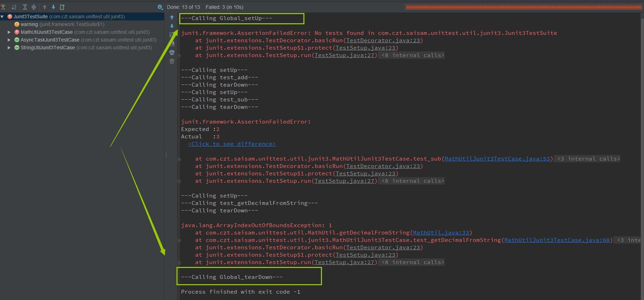Click the 'Done: 13 of 13' status text
This screenshot has height=300, width=644.
point(183,7)
